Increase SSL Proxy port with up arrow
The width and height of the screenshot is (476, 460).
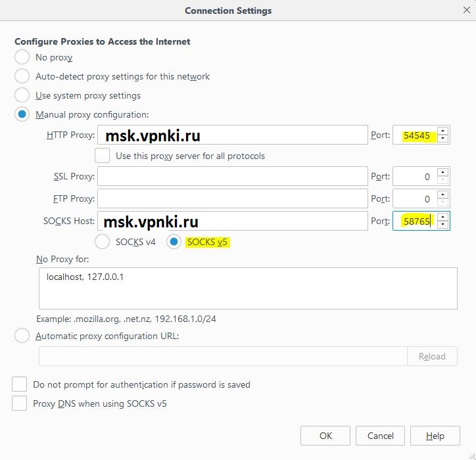[443, 172]
